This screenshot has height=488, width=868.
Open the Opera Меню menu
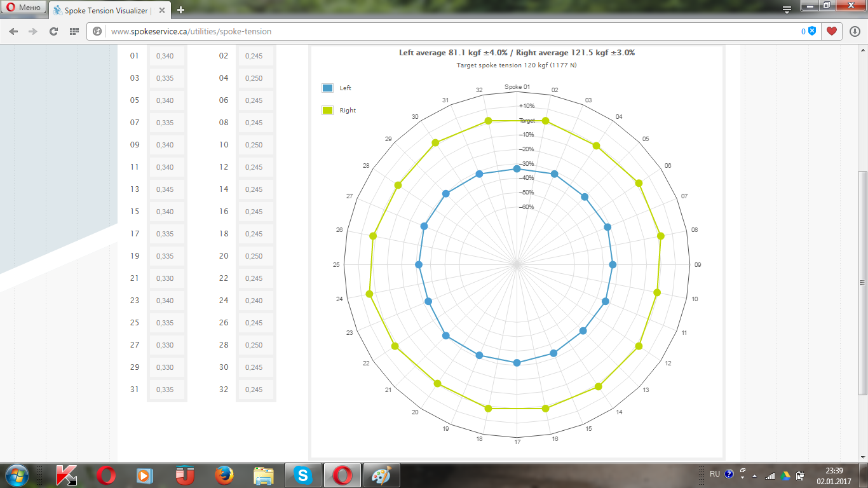point(24,8)
